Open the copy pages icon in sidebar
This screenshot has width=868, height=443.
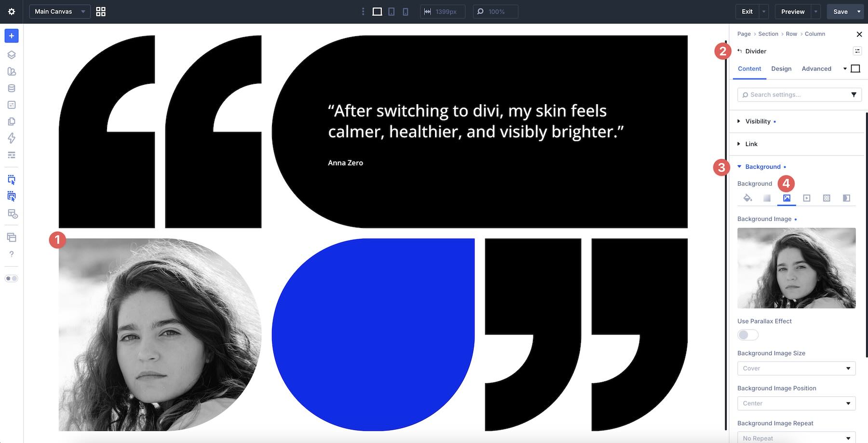pyautogui.click(x=12, y=121)
